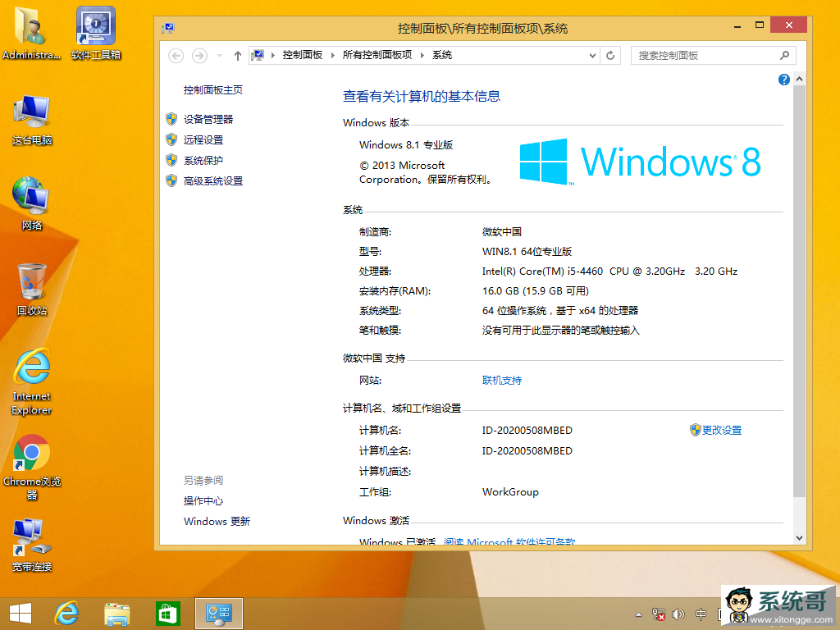This screenshot has width=840, height=630.
Task: Select the 系统 breadcrumb
Action: coord(442,55)
